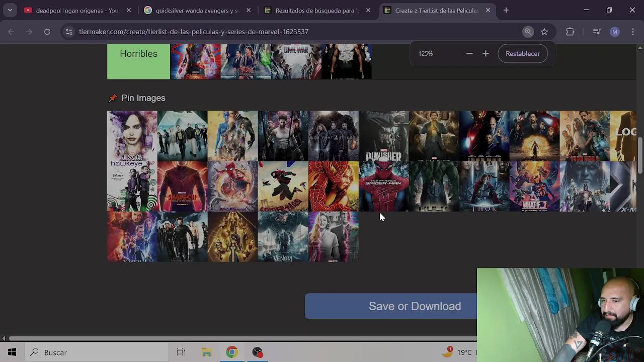Screen dimensions: 644x362
Task: Go forward to next page
Action: coord(29,32)
